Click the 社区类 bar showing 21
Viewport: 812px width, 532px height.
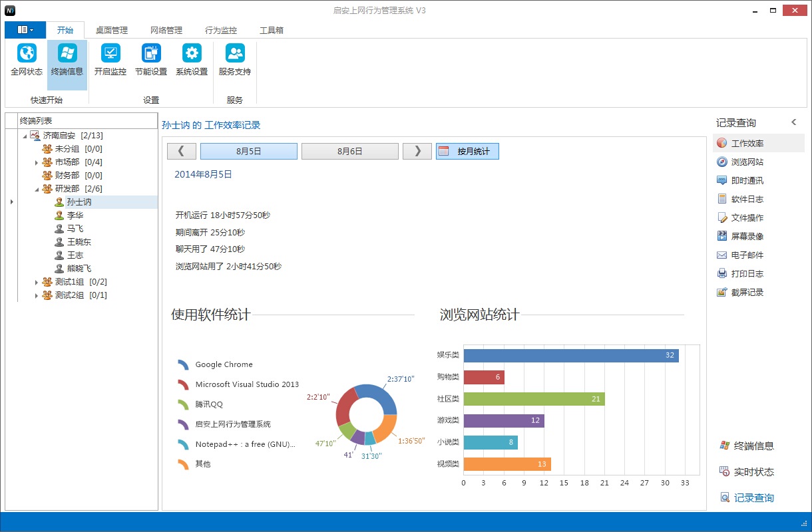pyautogui.click(x=534, y=399)
